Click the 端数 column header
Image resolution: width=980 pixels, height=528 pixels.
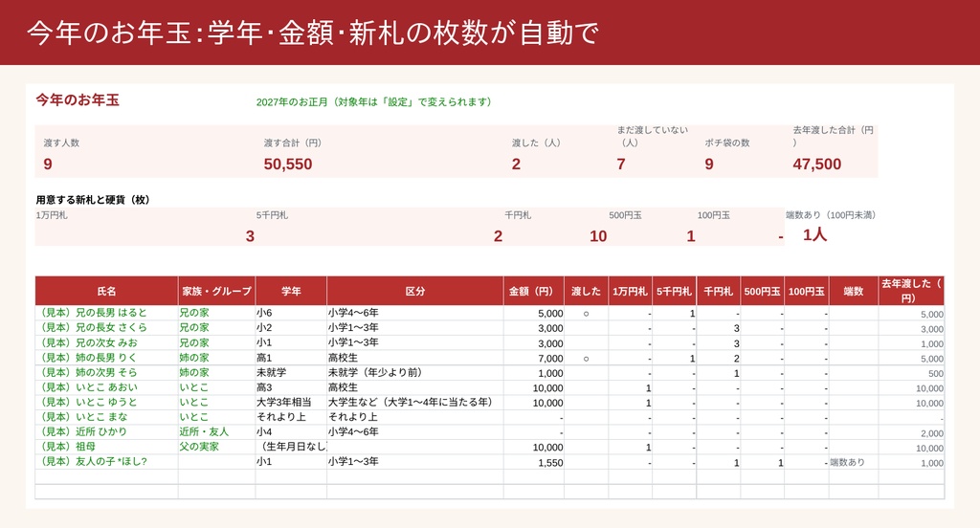853,291
